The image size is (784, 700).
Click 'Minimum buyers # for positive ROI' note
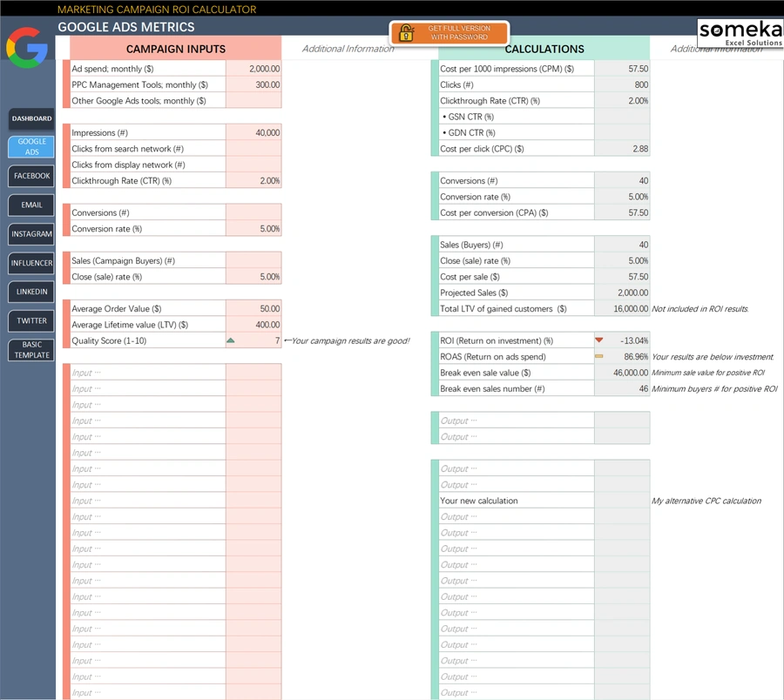coord(714,388)
